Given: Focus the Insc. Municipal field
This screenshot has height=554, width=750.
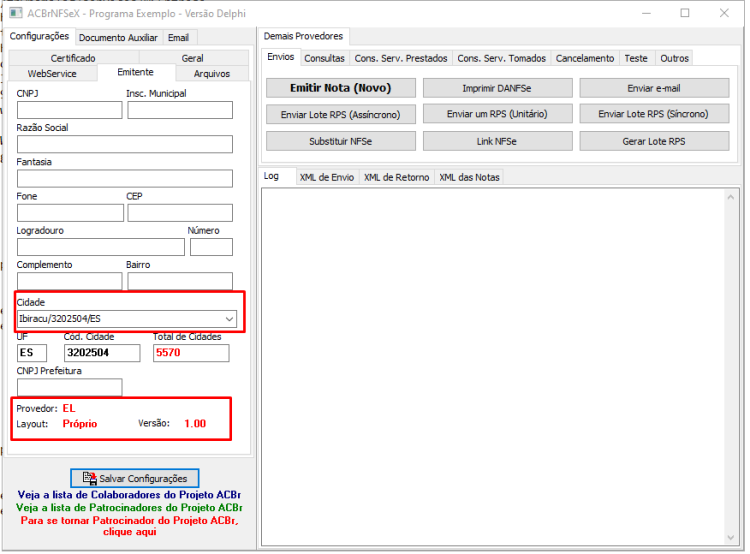Looking at the screenshot, I should pyautogui.click(x=180, y=110).
